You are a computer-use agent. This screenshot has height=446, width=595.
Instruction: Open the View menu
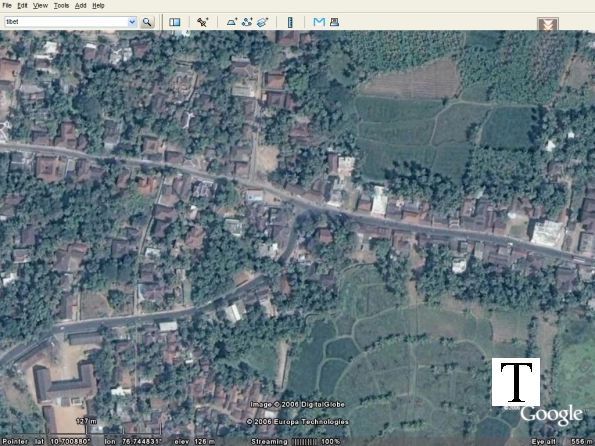click(40, 6)
